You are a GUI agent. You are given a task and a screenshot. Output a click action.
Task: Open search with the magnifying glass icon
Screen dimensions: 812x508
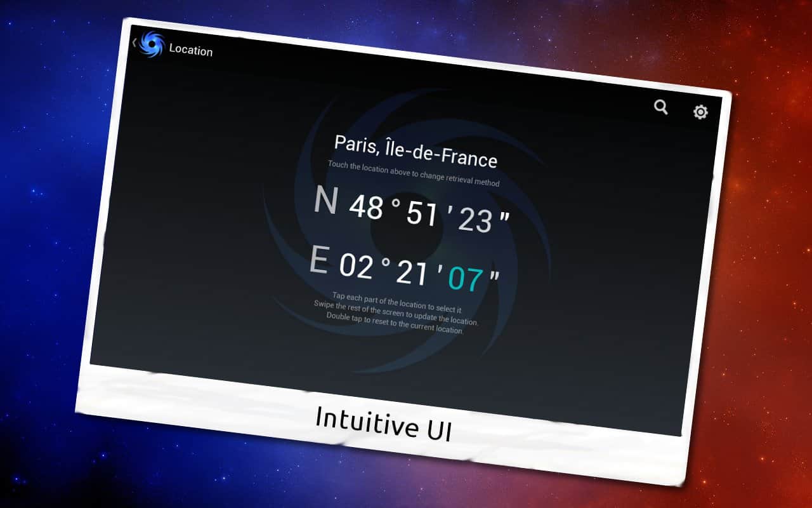coord(661,107)
